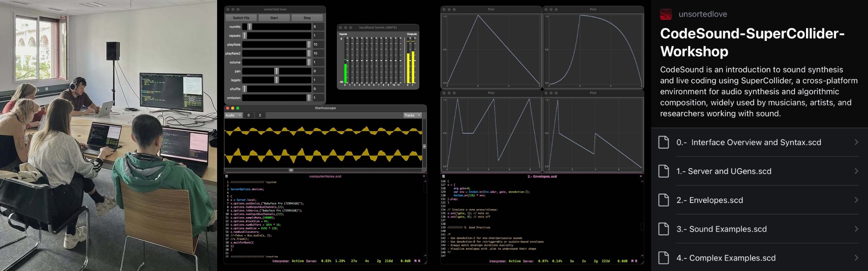Click file icon beside Interface Overview and Syntax.scd
The image size is (868, 271).
(x=664, y=143)
